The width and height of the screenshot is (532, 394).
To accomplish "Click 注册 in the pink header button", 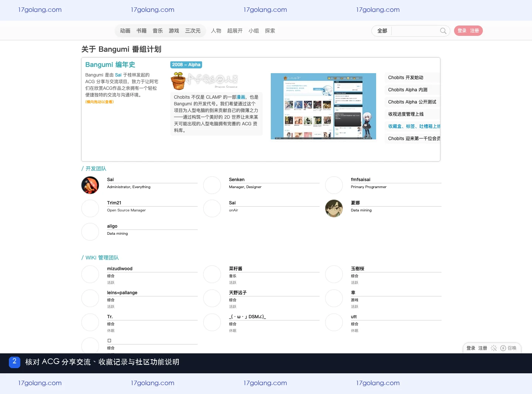I will pos(474,31).
